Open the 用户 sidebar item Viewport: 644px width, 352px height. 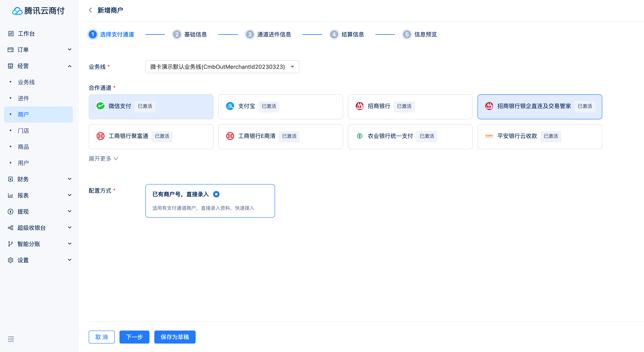click(38, 163)
